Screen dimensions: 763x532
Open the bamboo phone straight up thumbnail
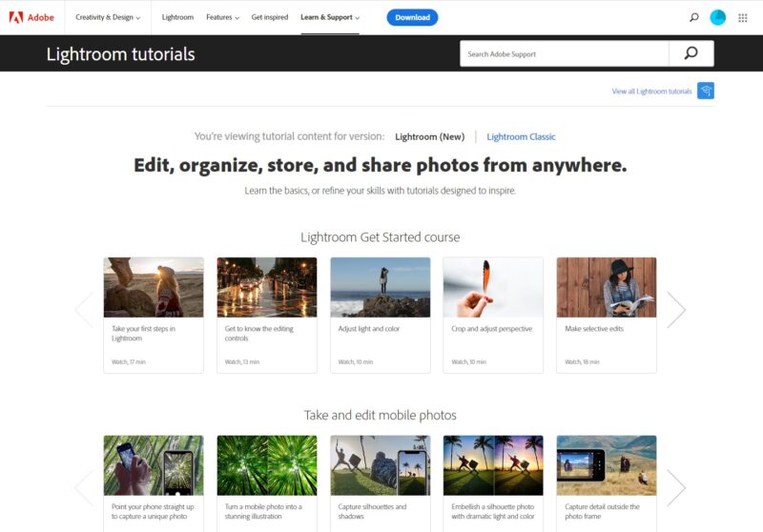[154, 465]
